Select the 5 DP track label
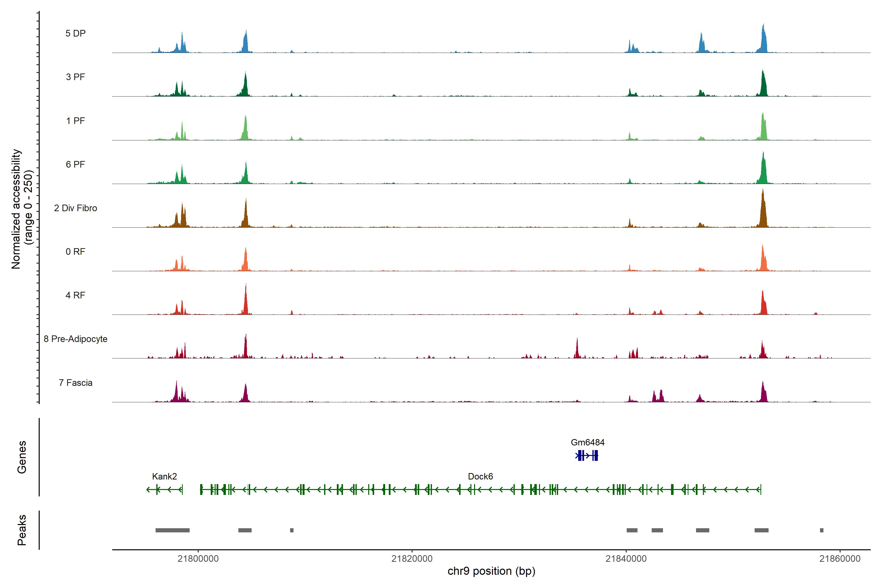Viewport: 882px width, 588px height. [x=75, y=33]
